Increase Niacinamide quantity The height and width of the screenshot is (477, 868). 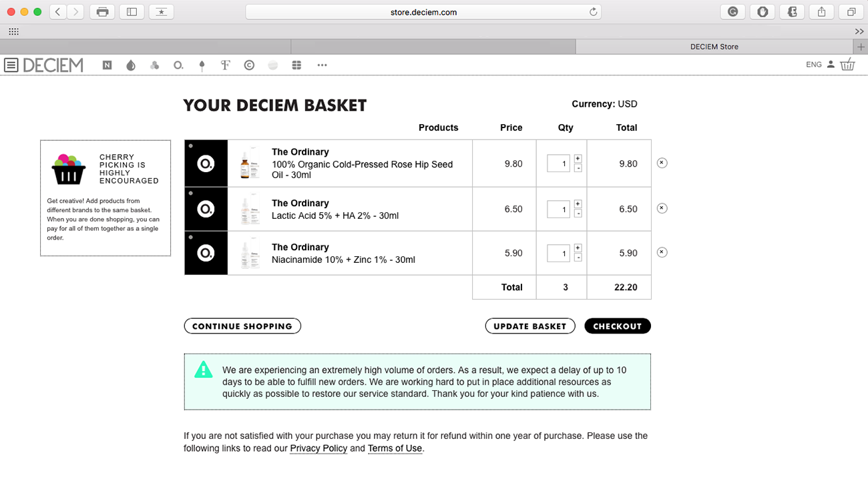tap(578, 248)
